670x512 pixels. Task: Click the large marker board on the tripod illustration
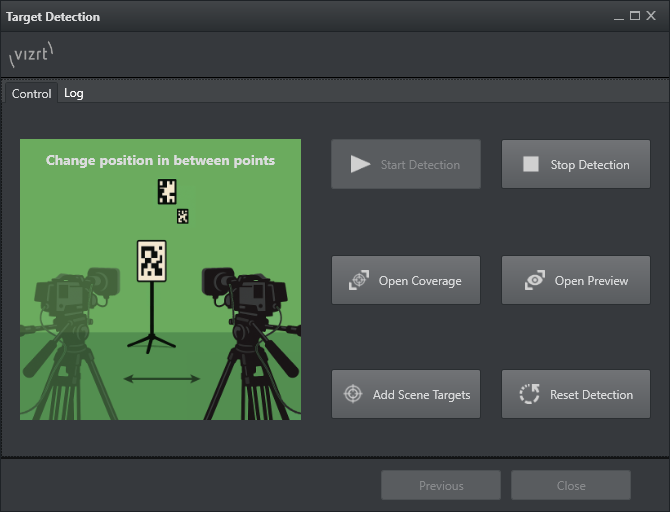point(151,260)
